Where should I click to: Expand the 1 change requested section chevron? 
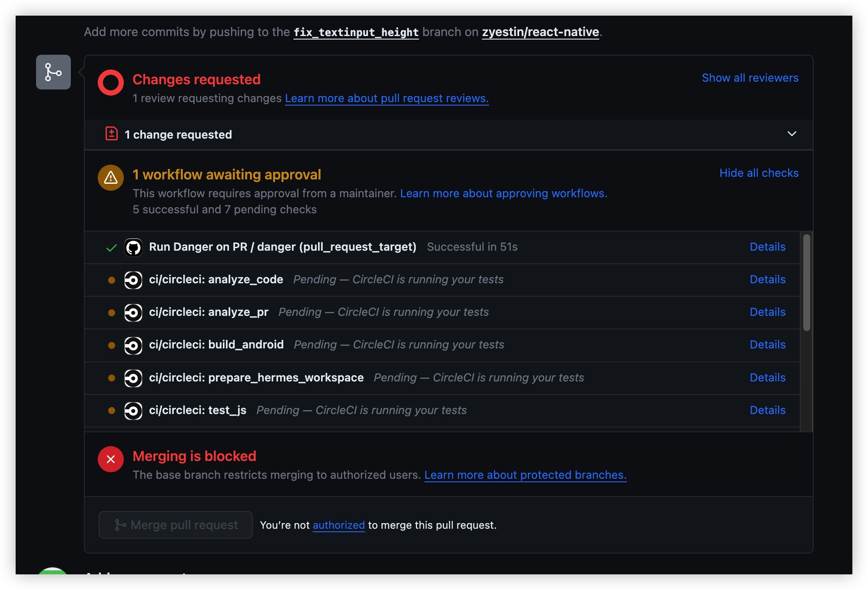click(792, 134)
